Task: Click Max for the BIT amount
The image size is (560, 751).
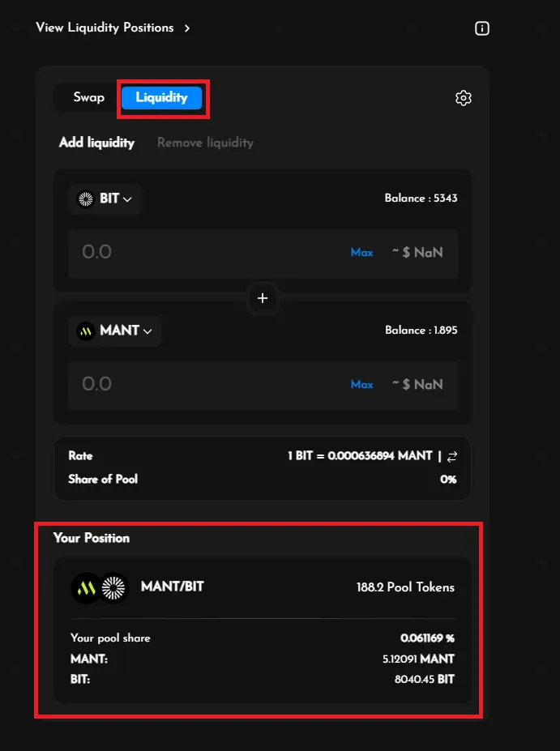Action: (x=361, y=252)
